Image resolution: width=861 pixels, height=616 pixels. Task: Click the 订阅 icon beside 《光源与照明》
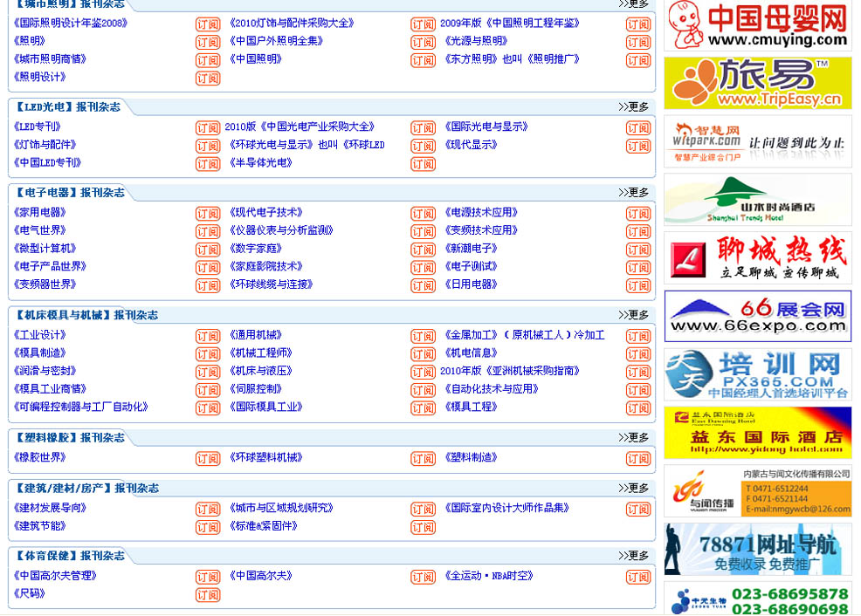[638, 43]
